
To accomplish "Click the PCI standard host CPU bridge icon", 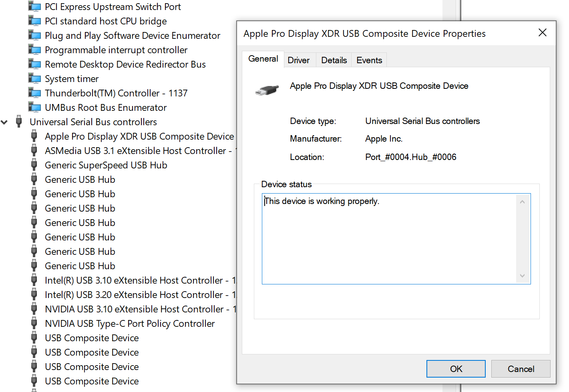I will [34, 21].
